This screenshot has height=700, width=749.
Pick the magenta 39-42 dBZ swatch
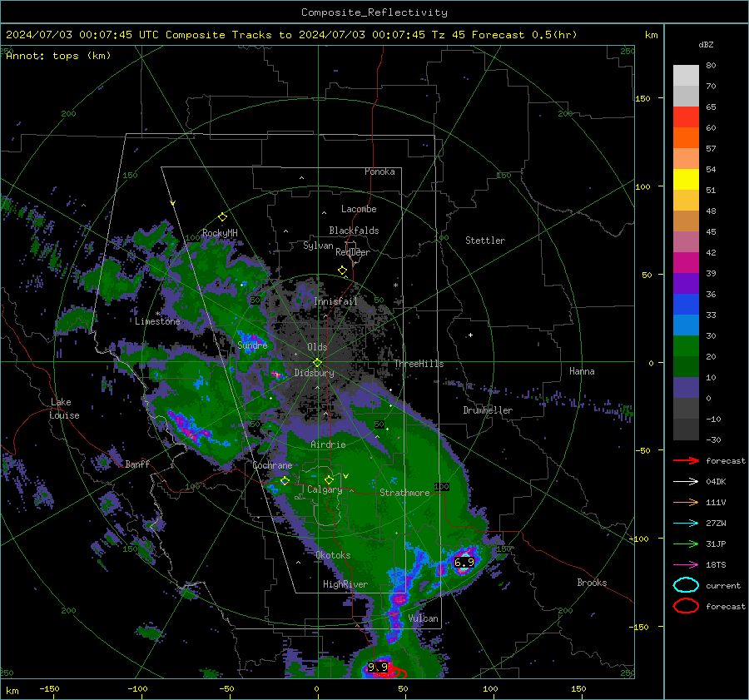click(686, 263)
